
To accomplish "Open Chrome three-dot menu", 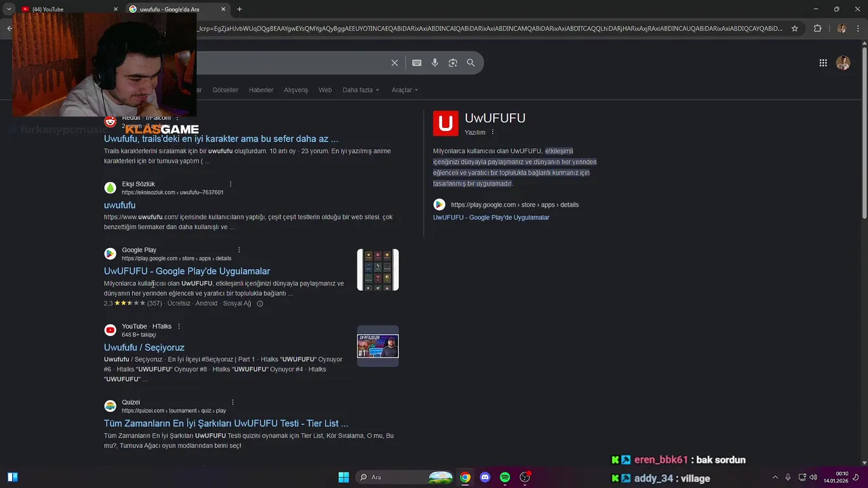I will tap(858, 28).
